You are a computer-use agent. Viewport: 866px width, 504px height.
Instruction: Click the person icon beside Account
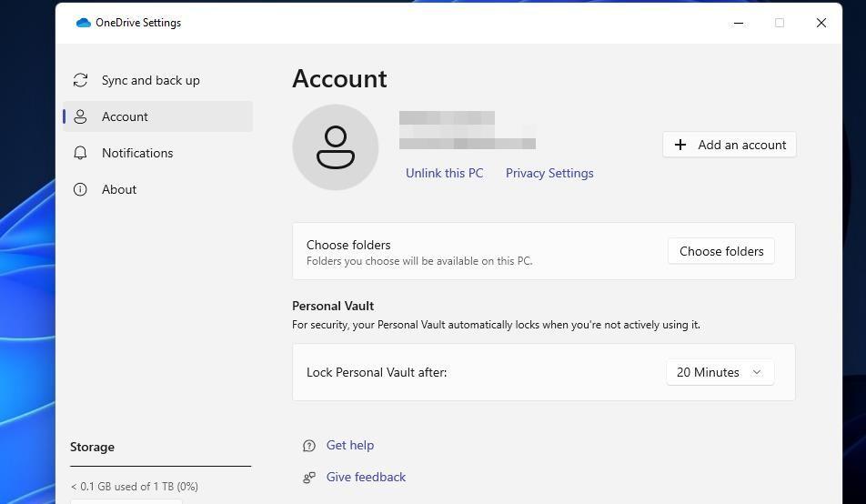80,116
